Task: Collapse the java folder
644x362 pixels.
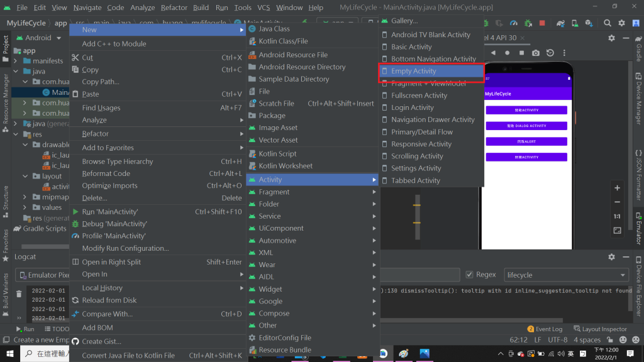Action: click(16, 72)
